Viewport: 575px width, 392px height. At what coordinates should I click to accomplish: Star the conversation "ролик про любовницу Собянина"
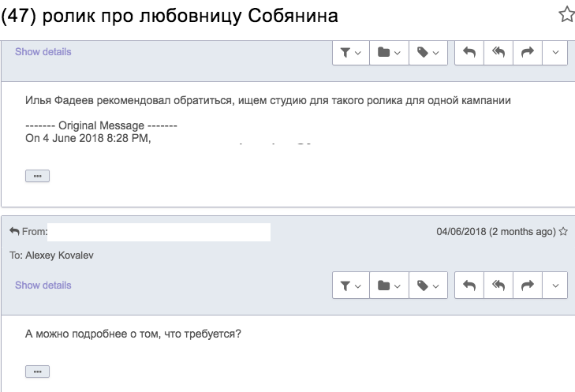pyautogui.click(x=566, y=15)
